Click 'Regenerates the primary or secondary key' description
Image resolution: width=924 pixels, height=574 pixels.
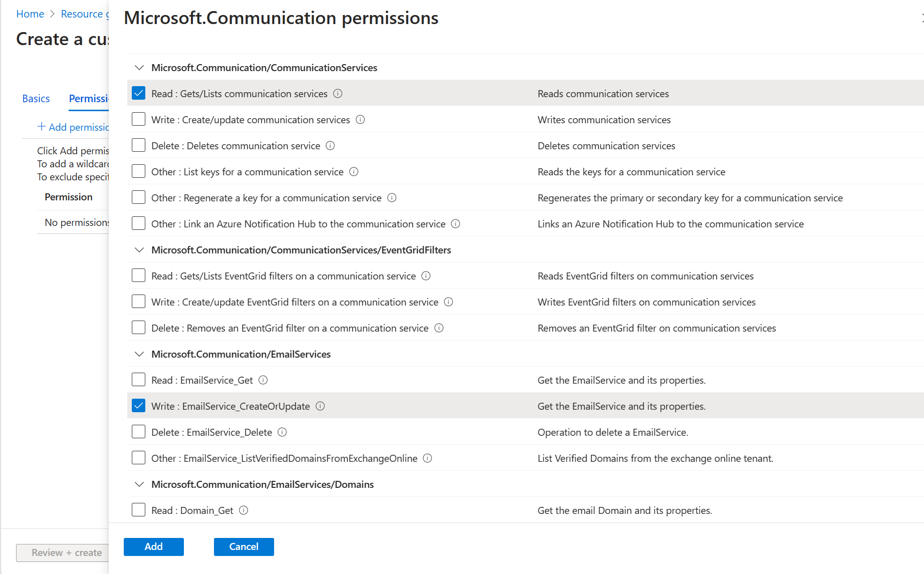690,198
